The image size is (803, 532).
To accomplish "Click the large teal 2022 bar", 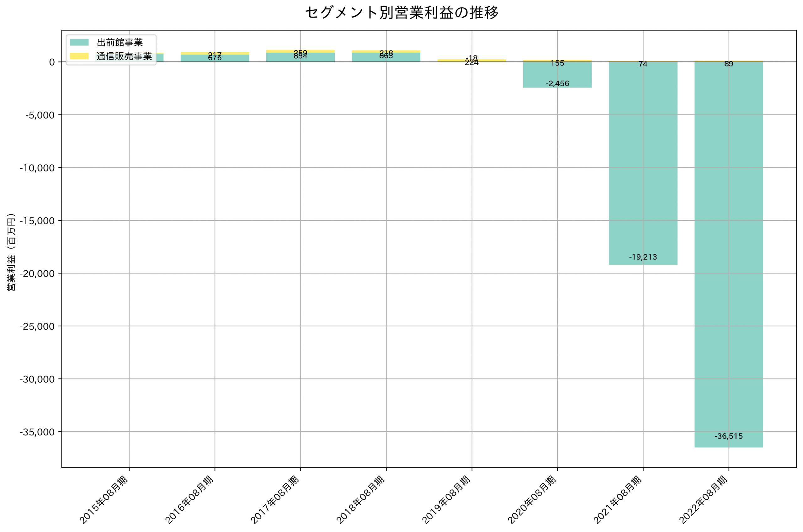I will 729,255.
